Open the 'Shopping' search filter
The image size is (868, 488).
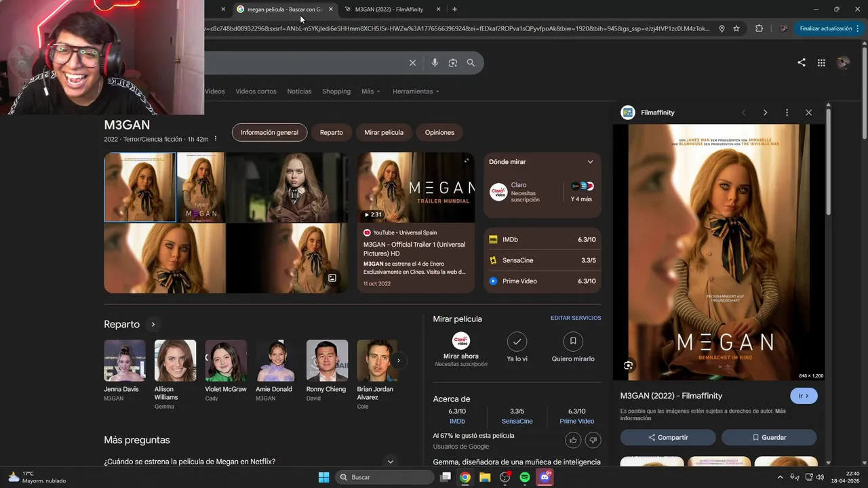(336, 91)
